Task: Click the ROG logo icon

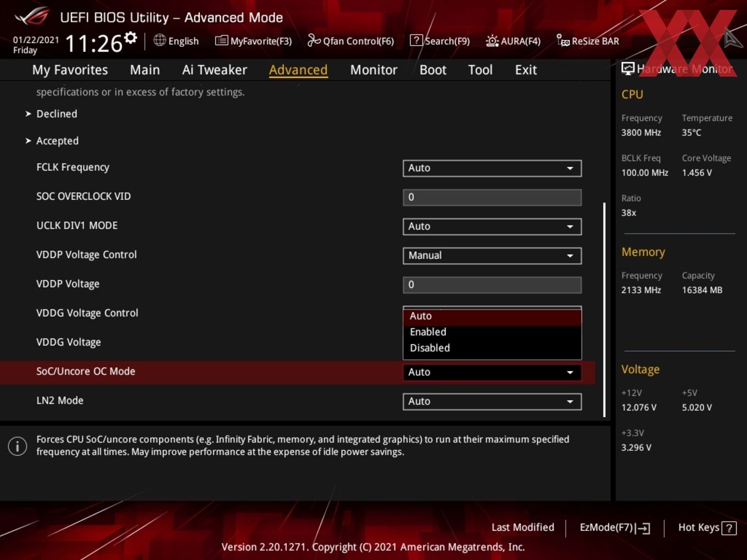Action: (31, 16)
